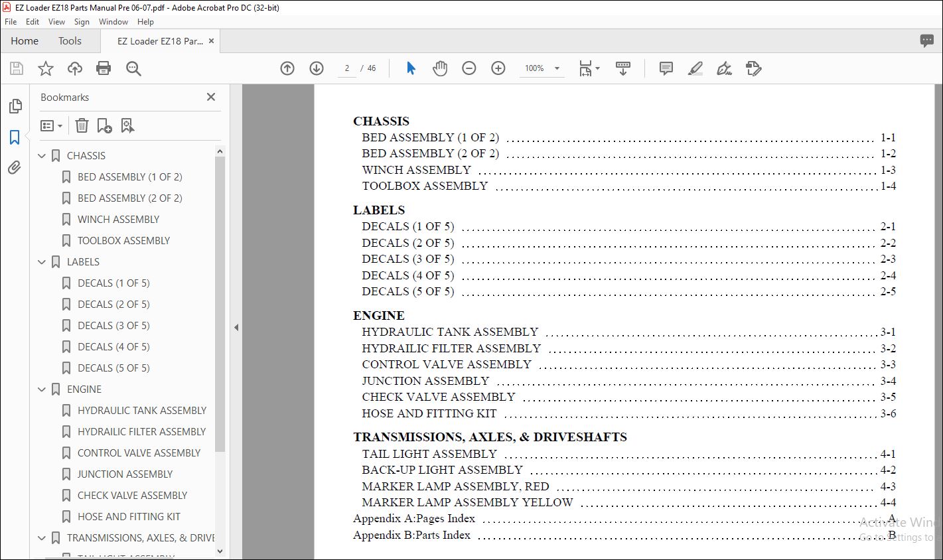Add a sticky note comment
943x560 pixels.
pyautogui.click(x=666, y=68)
